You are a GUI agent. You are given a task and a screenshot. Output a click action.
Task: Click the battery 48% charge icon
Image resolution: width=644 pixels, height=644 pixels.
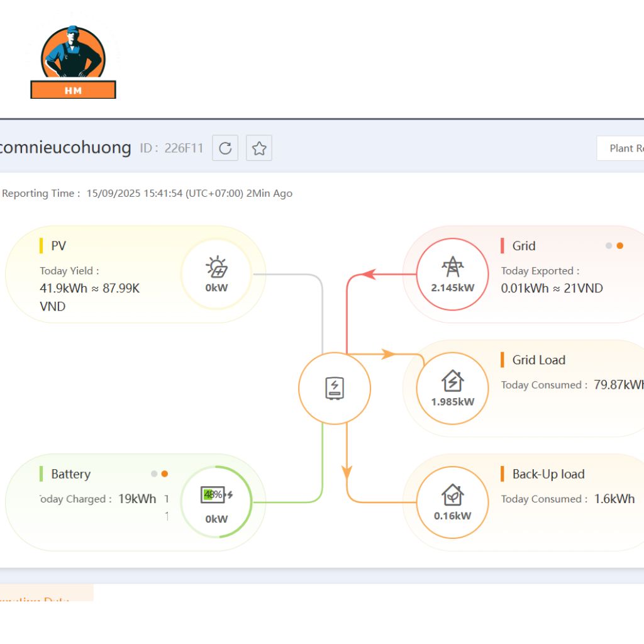pos(213,495)
